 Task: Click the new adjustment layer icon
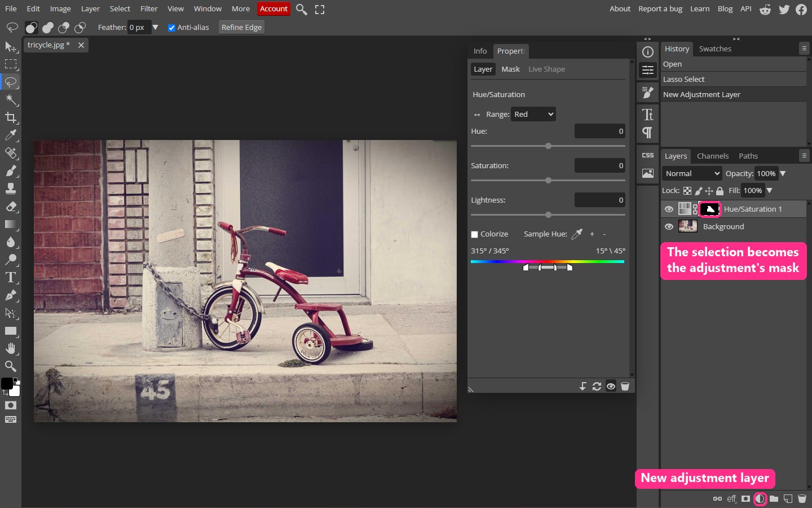coord(760,499)
